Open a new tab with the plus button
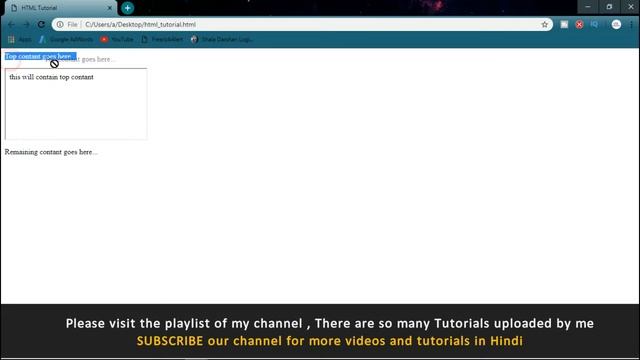 (127, 8)
